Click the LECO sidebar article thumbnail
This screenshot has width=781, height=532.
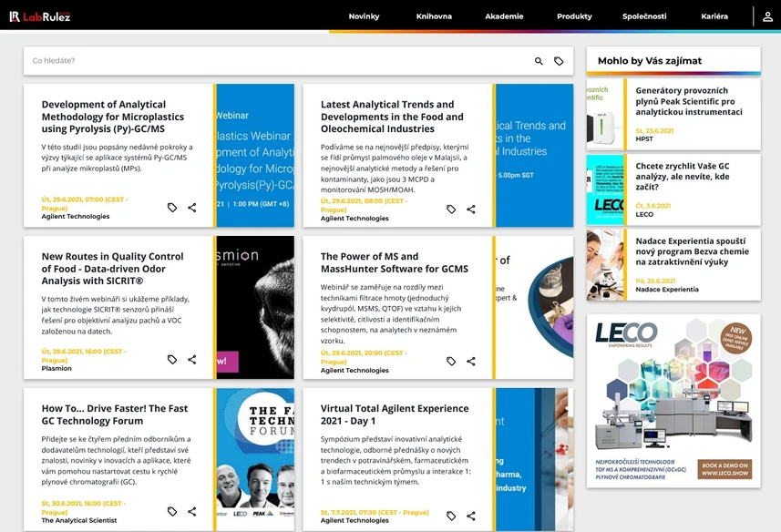click(605, 189)
